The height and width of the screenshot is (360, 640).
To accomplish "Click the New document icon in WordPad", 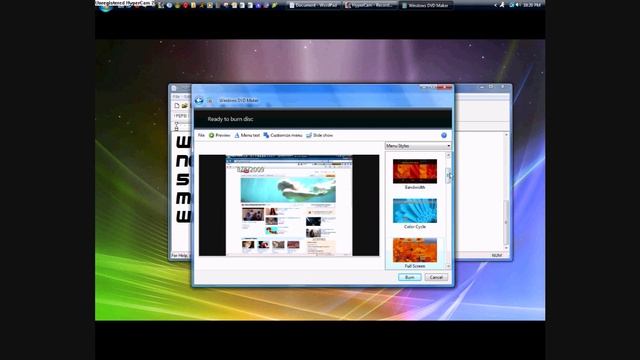I will [x=177, y=106].
